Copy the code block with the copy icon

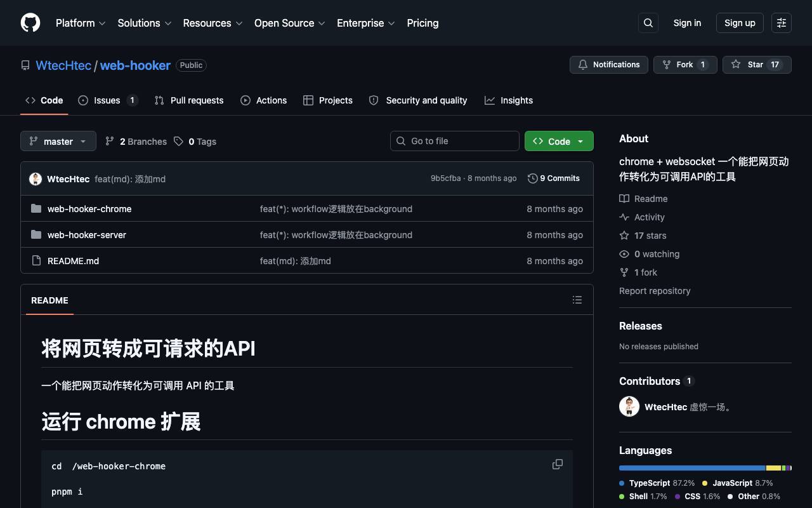tap(558, 464)
